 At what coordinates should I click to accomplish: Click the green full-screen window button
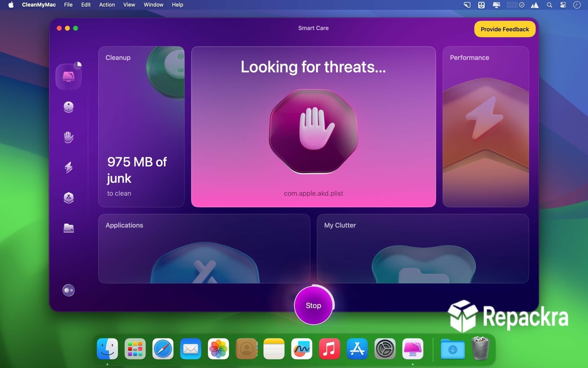point(76,28)
